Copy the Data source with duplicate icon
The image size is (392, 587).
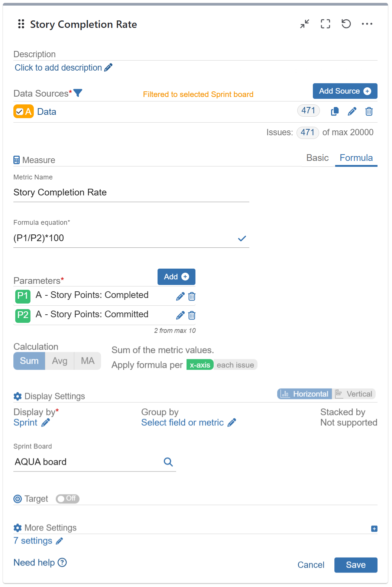335,111
